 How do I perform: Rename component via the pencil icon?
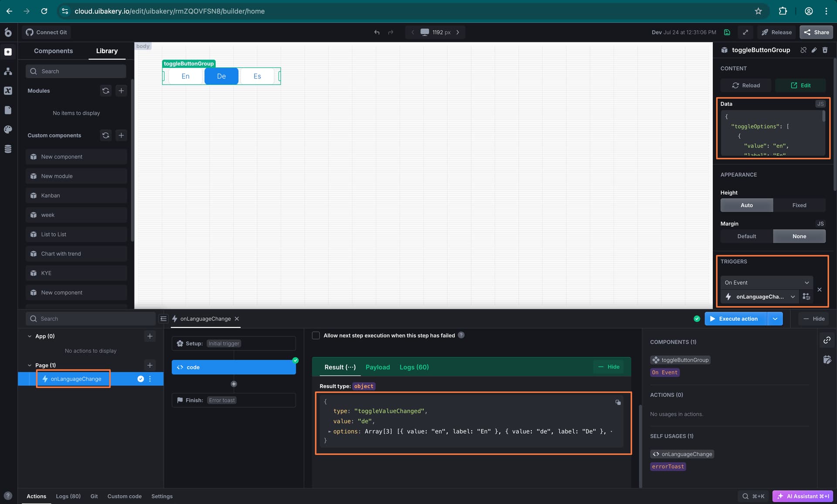(x=814, y=50)
